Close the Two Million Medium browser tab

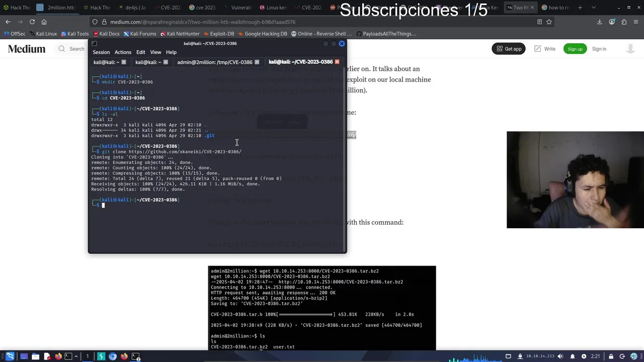click(532, 8)
